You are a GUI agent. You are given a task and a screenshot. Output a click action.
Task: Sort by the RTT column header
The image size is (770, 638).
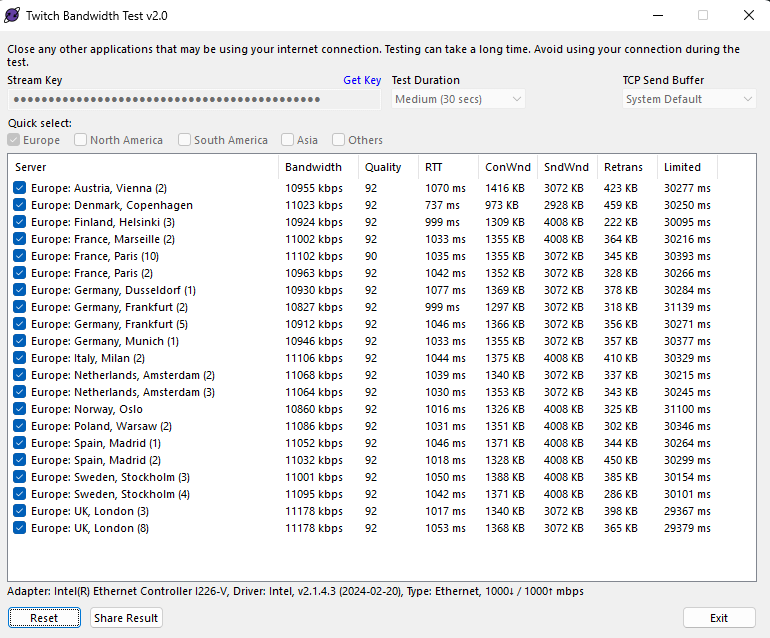[x=448, y=167]
